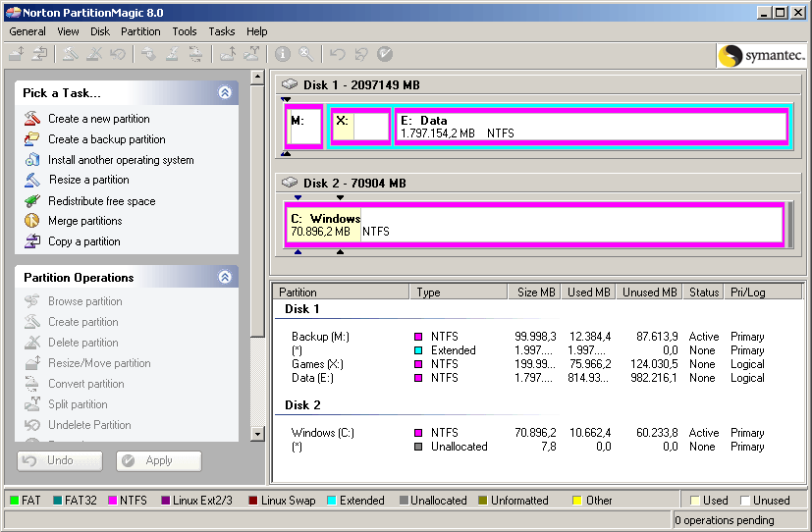Launch the Merge partitions task
The width and height of the screenshot is (812, 532).
pyautogui.click(x=84, y=221)
